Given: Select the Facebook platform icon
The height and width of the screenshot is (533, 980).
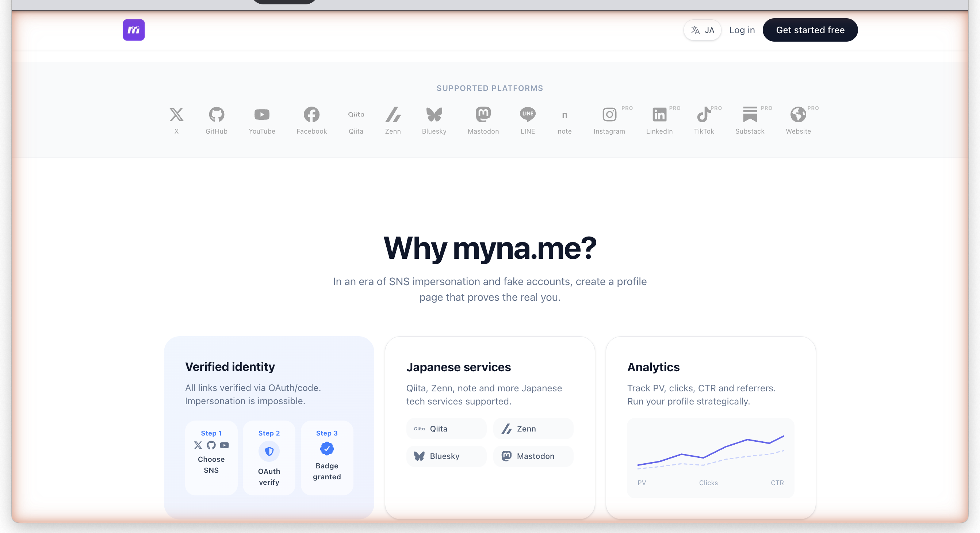Looking at the screenshot, I should (x=311, y=115).
